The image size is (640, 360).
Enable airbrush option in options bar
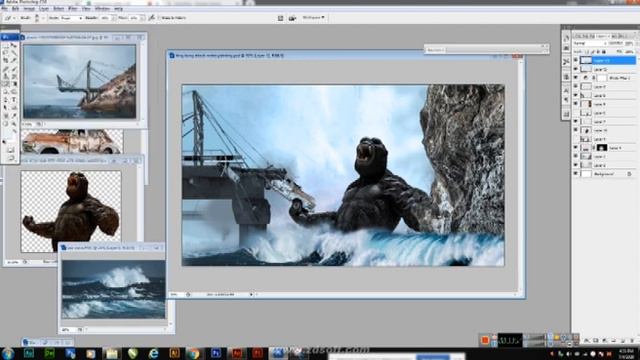point(151,18)
